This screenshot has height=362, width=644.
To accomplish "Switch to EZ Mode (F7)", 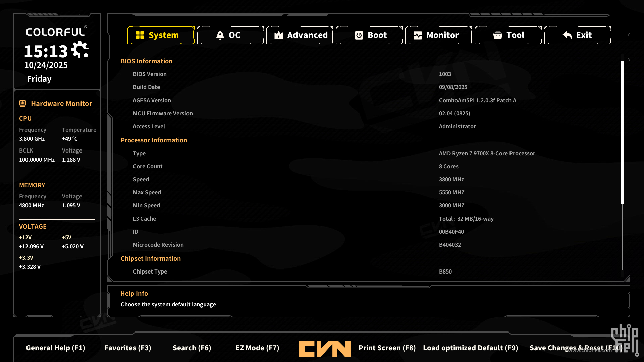I will pos(257,348).
